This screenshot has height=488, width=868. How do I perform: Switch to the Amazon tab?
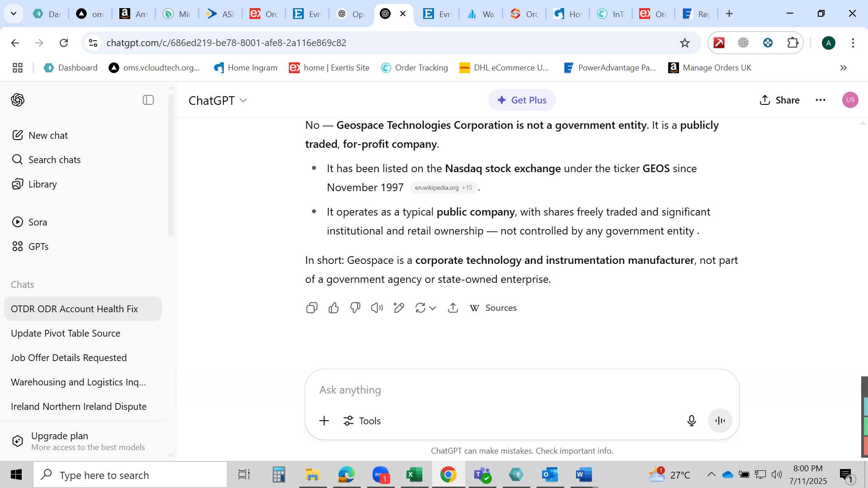coord(133,14)
